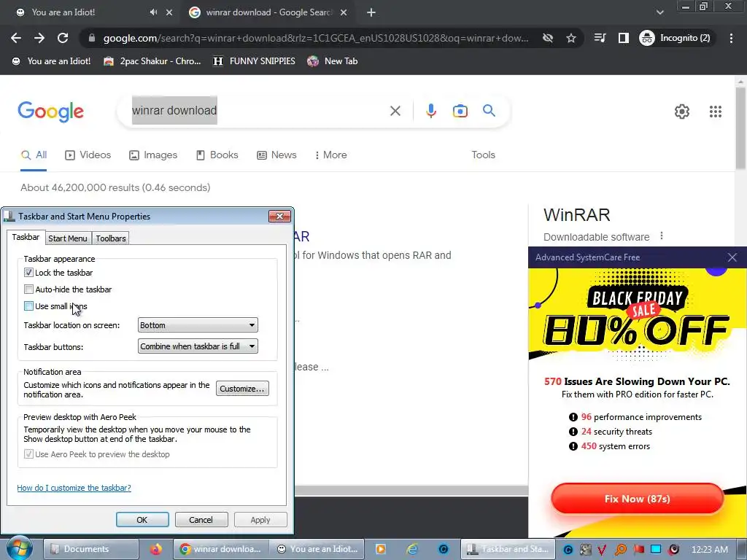747x560 pixels.
Task: Open the Google apps grid
Action: [x=716, y=112]
